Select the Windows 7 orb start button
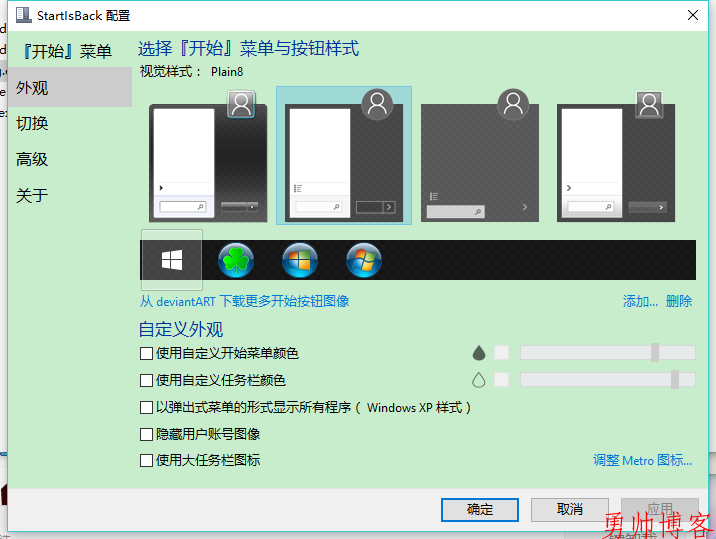The height and width of the screenshot is (539, 716). 364,260
